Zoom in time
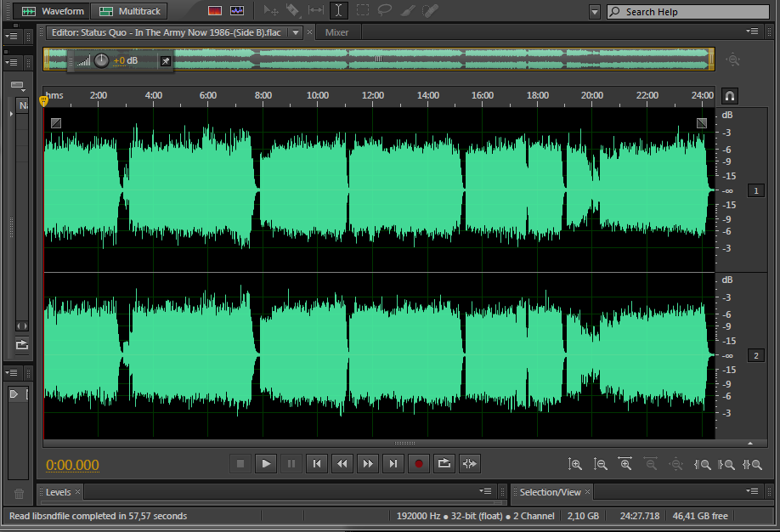780x532 pixels. 625,464
